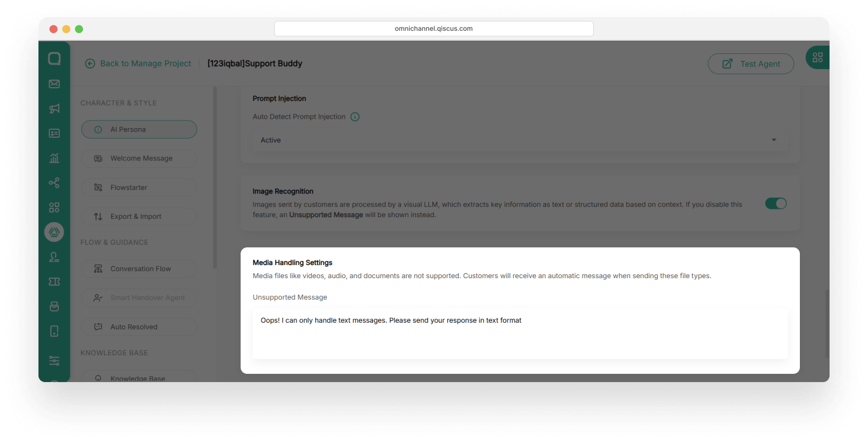
Task: Click the Unsupported Message text field
Action: [520, 334]
